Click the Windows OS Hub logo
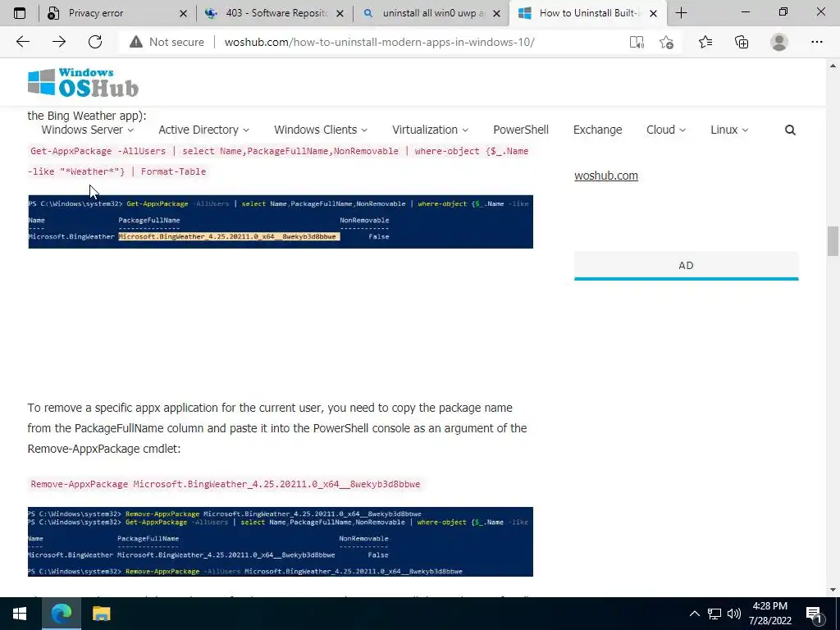The width and height of the screenshot is (840, 630). pyautogui.click(x=83, y=83)
